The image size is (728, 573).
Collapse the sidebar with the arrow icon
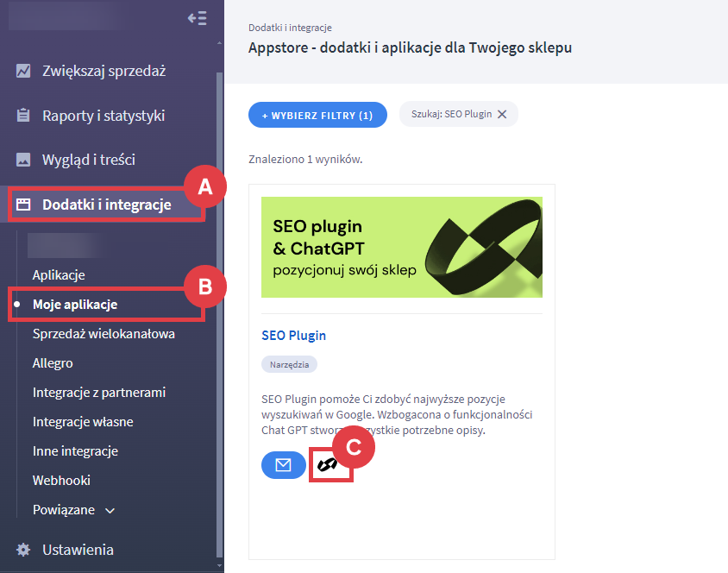198,19
